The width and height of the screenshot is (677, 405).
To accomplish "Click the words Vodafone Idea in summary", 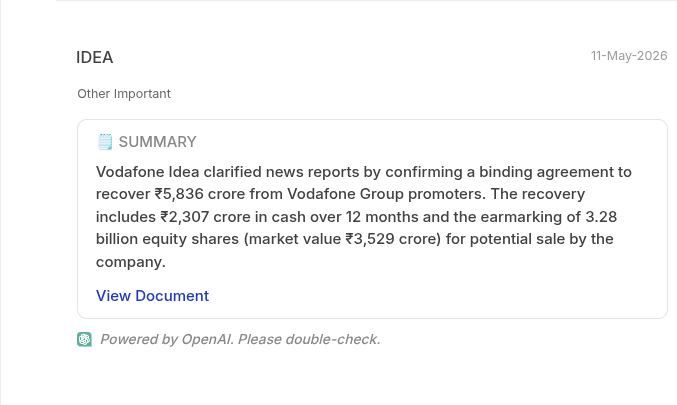I will pyautogui.click(x=148, y=172).
